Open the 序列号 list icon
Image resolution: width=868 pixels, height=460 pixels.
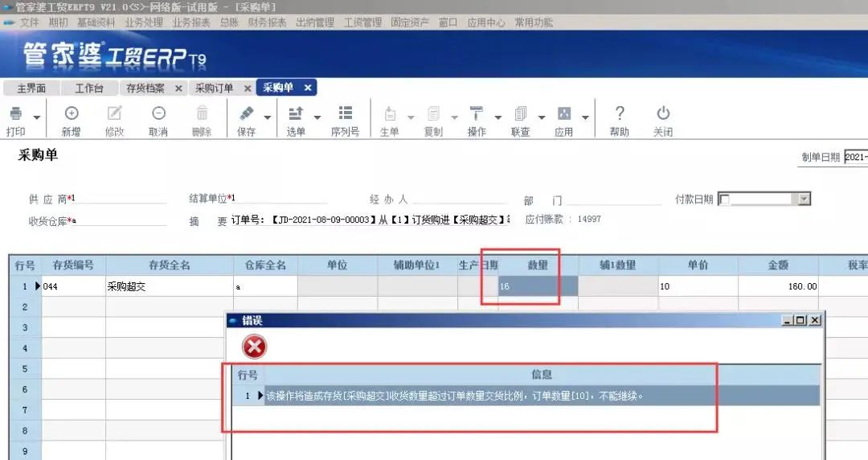click(x=346, y=113)
